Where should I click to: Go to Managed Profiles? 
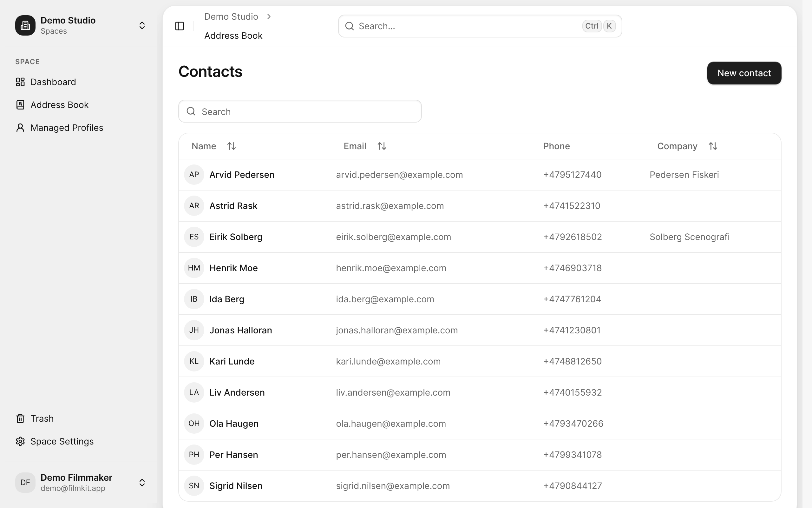click(81, 128)
